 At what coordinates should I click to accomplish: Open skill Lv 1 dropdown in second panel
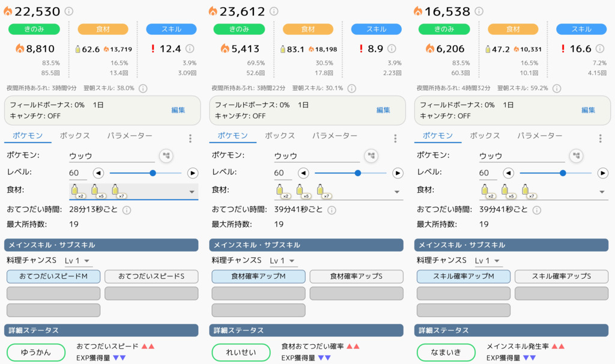pyautogui.click(x=282, y=261)
